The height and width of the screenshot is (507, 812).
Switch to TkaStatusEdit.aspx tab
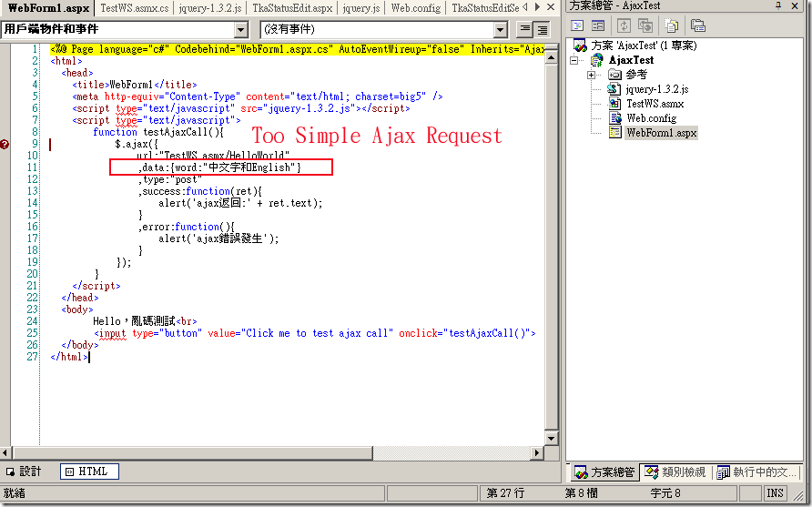tap(292, 8)
